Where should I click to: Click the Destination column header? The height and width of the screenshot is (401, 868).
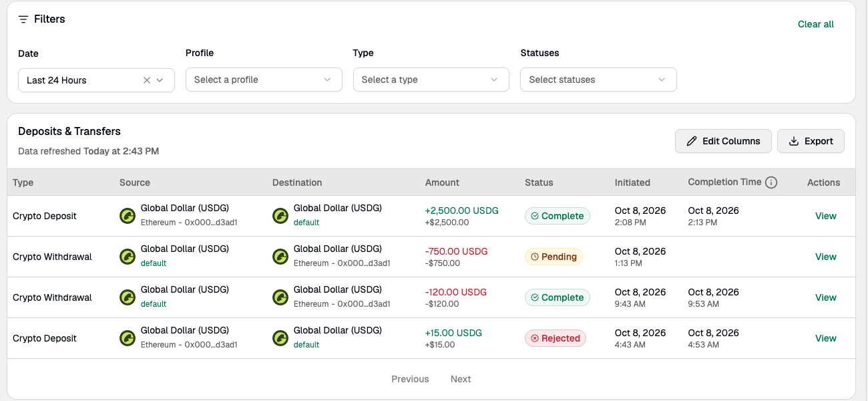pos(297,182)
